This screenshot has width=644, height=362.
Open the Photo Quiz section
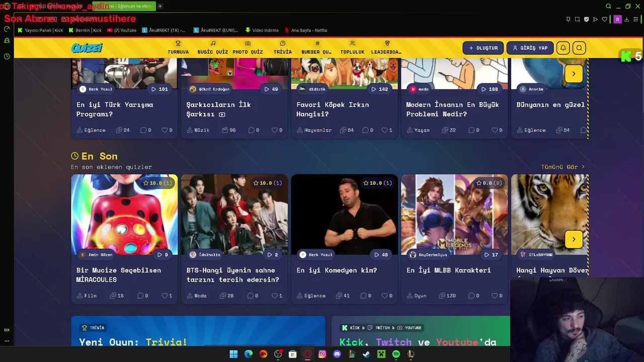coord(248,48)
